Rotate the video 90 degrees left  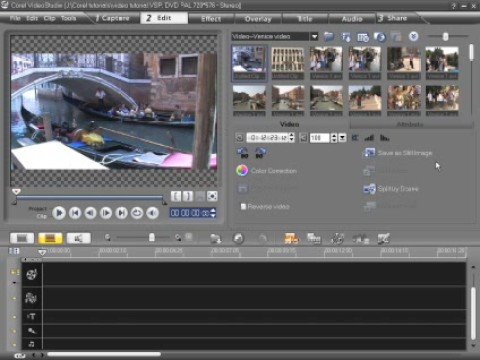tap(242, 153)
